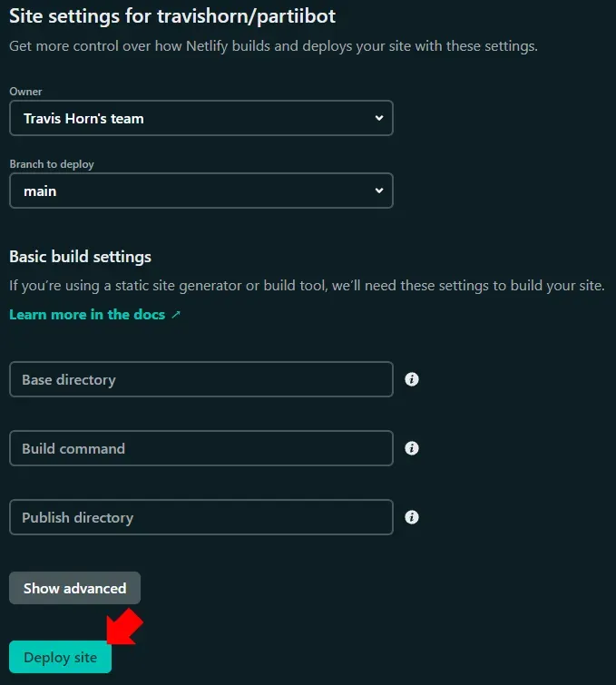This screenshot has height=685, width=616.
Task: Click the info icon beside Publish directory
Action: click(412, 517)
